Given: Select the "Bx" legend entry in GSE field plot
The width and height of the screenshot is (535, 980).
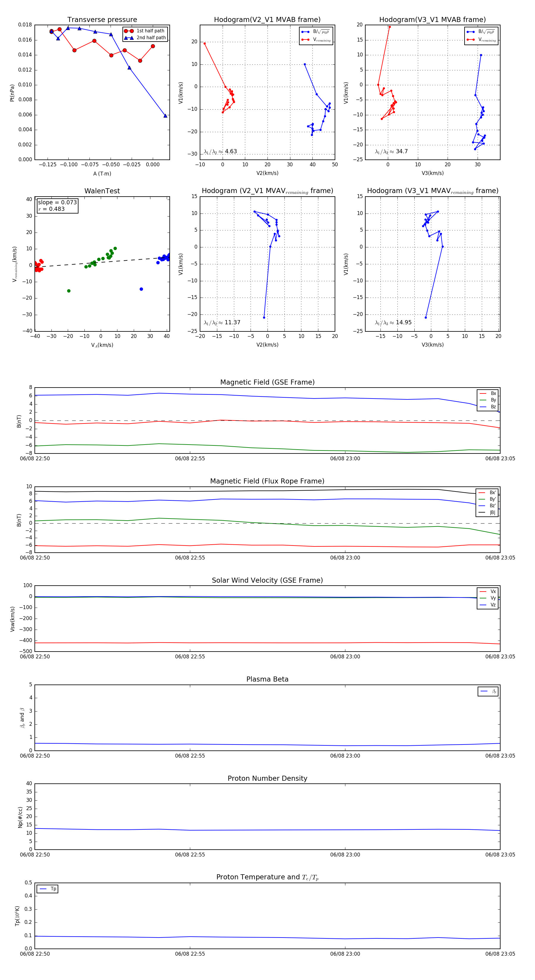Looking at the screenshot, I should 488,394.
